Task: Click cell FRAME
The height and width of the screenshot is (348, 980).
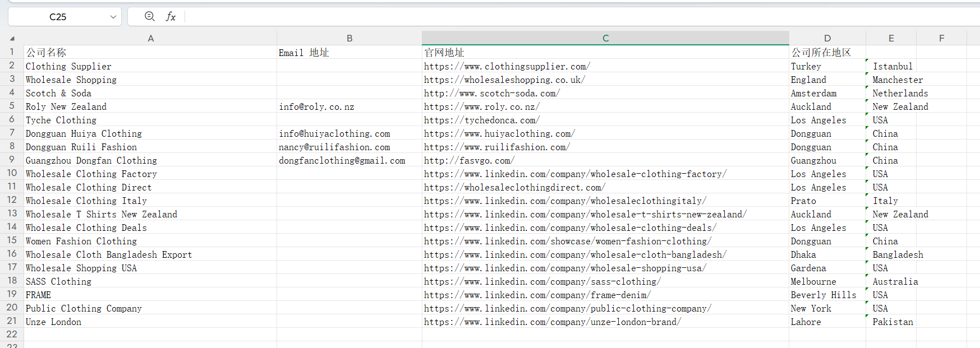Action: tap(150, 295)
